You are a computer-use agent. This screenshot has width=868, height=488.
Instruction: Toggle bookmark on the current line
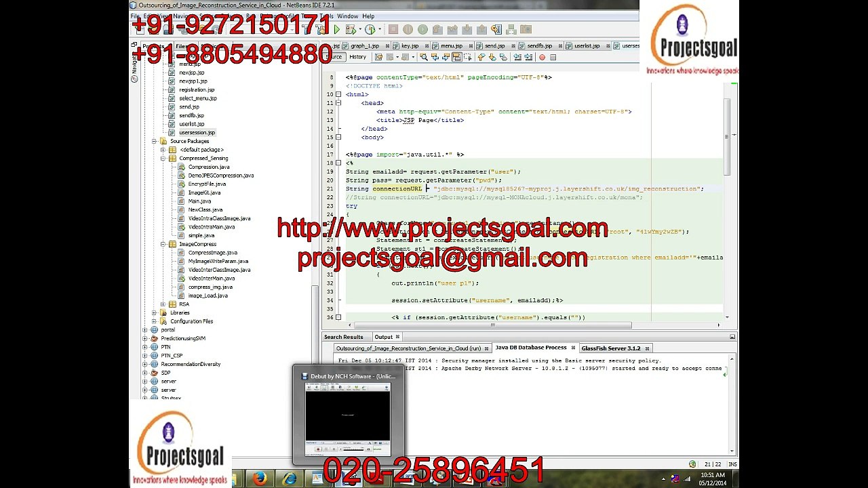point(503,58)
